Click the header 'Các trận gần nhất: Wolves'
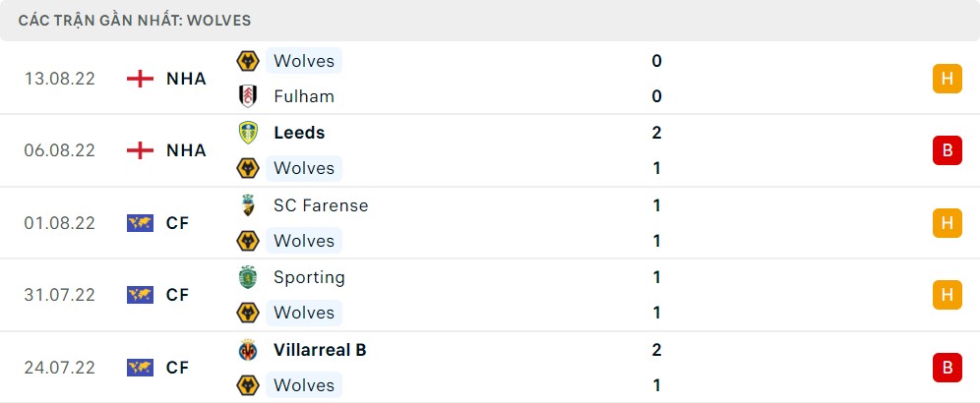 (135, 21)
